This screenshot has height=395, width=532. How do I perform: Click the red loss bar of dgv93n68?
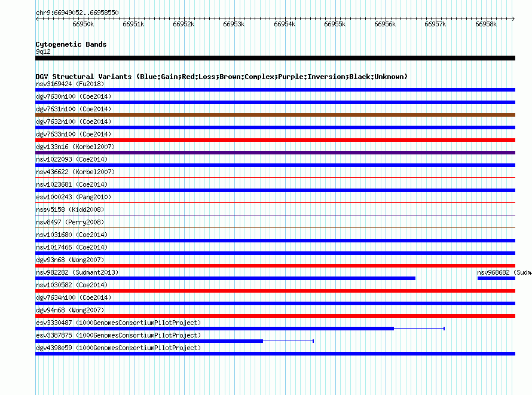coord(275,266)
